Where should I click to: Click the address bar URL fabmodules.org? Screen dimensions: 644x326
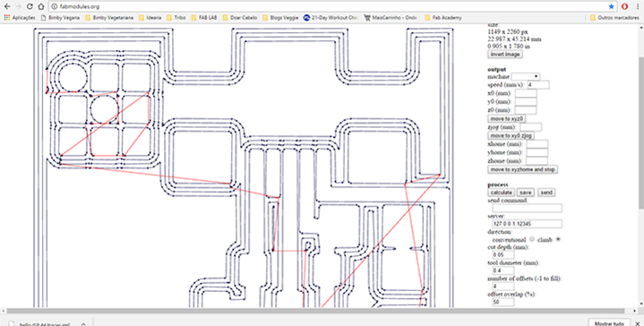(80, 6)
